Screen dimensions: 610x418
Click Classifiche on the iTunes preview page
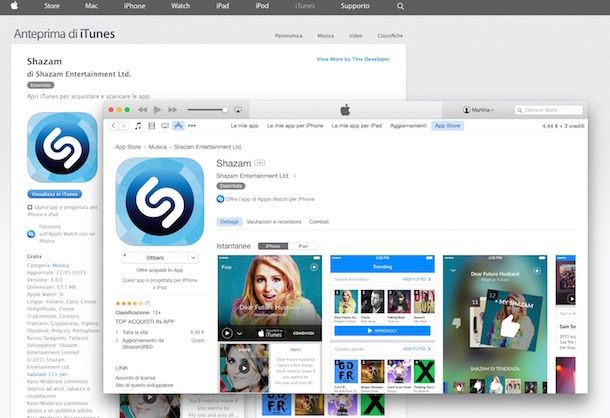(390, 36)
